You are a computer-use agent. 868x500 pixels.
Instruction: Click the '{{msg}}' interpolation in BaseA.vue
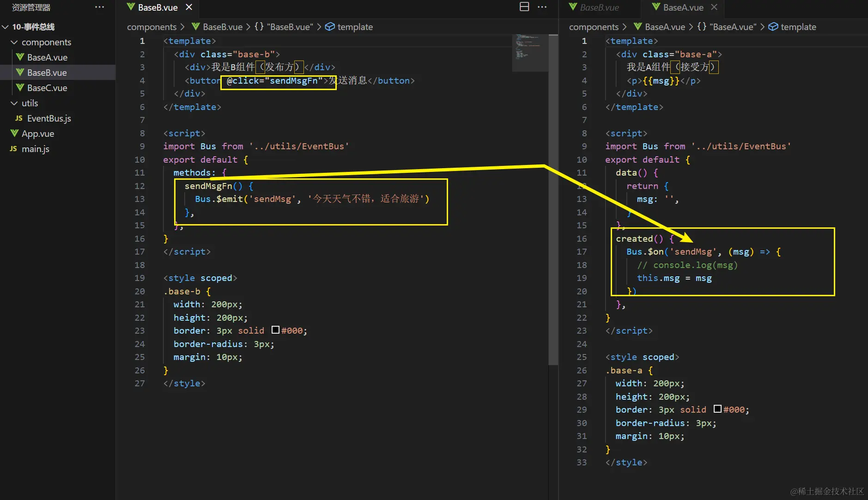pyautogui.click(x=661, y=80)
